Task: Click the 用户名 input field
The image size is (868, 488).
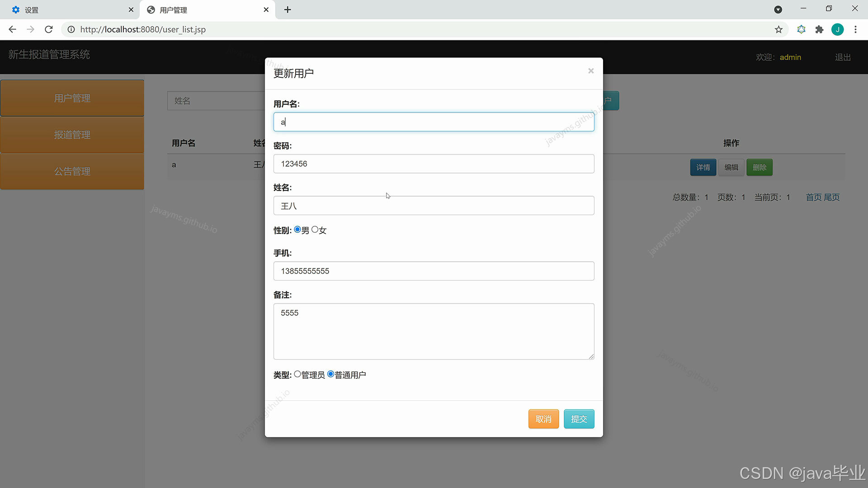Action: click(x=434, y=122)
